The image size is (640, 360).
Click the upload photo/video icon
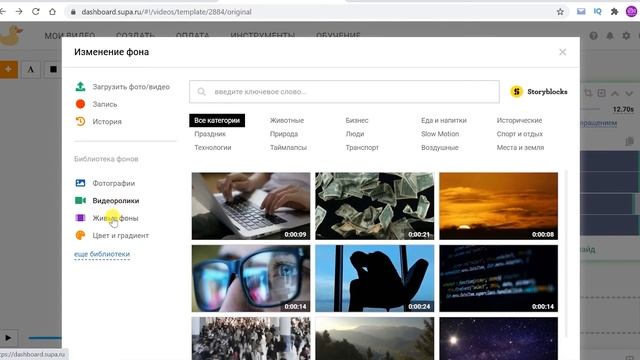80,87
